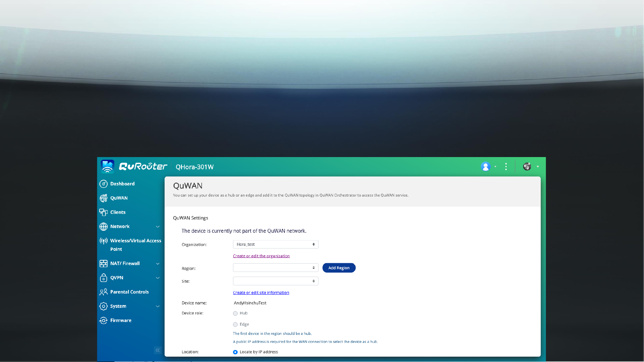644x362 pixels.
Task: Open the Site dropdown
Action: pos(276,281)
